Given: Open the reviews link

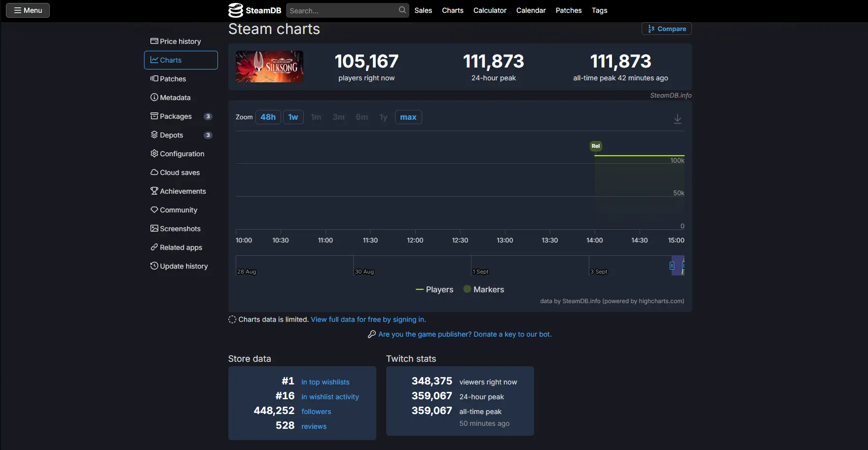Looking at the screenshot, I should pos(314,426).
